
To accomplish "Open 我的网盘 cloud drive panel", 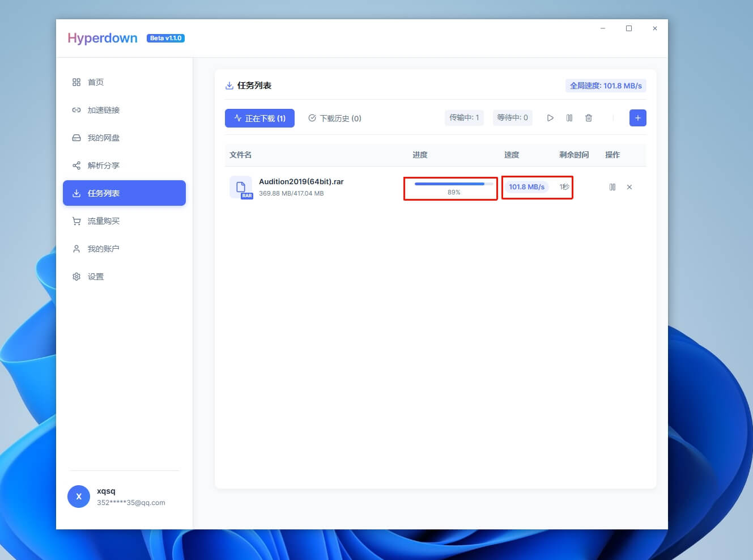I will coord(102,138).
